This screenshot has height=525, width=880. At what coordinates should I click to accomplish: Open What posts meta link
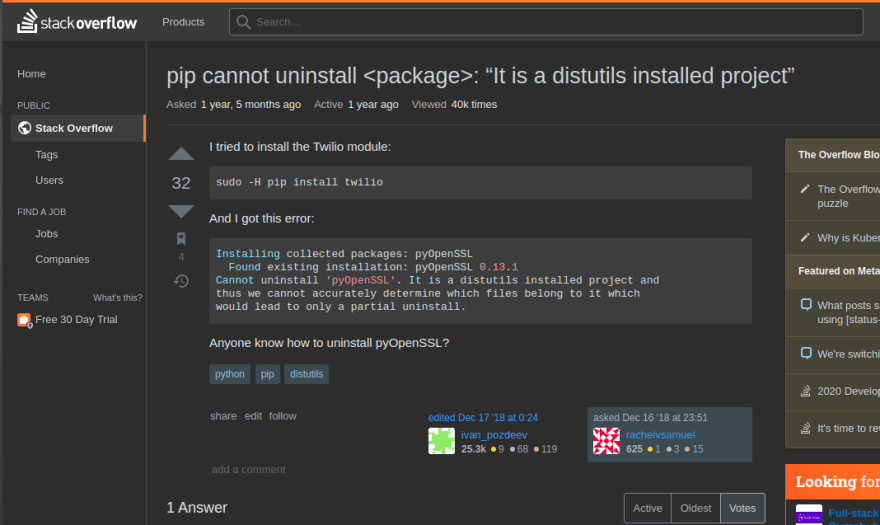coord(849,312)
